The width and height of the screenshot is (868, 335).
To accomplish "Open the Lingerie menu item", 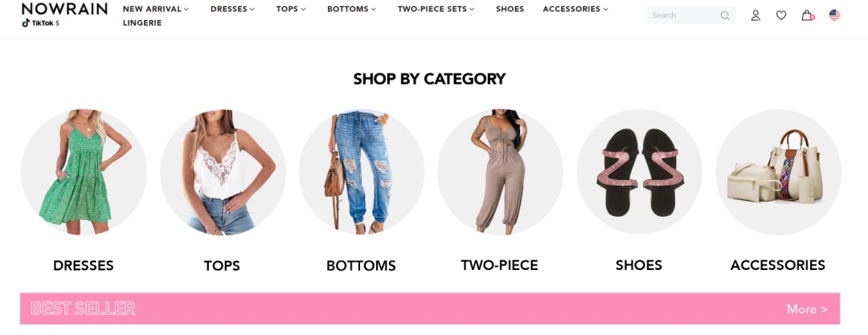I will (x=142, y=22).
